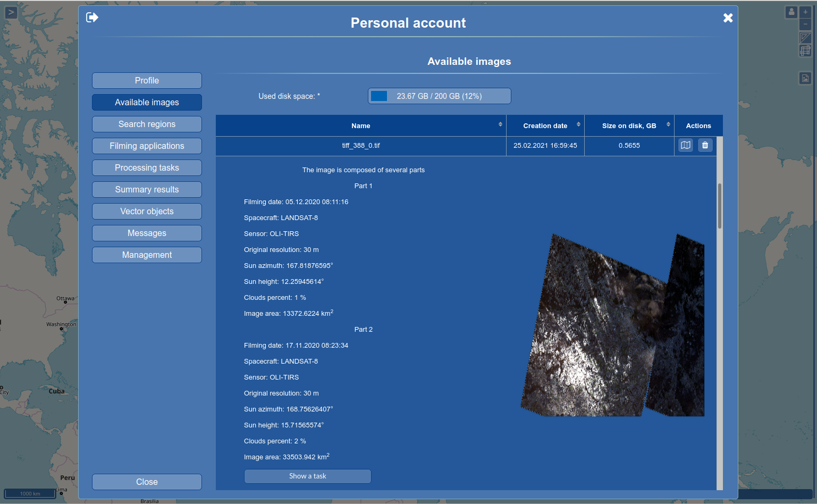Open the measurement ruler tool
Screen dimensions: 817x504
tap(805, 38)
